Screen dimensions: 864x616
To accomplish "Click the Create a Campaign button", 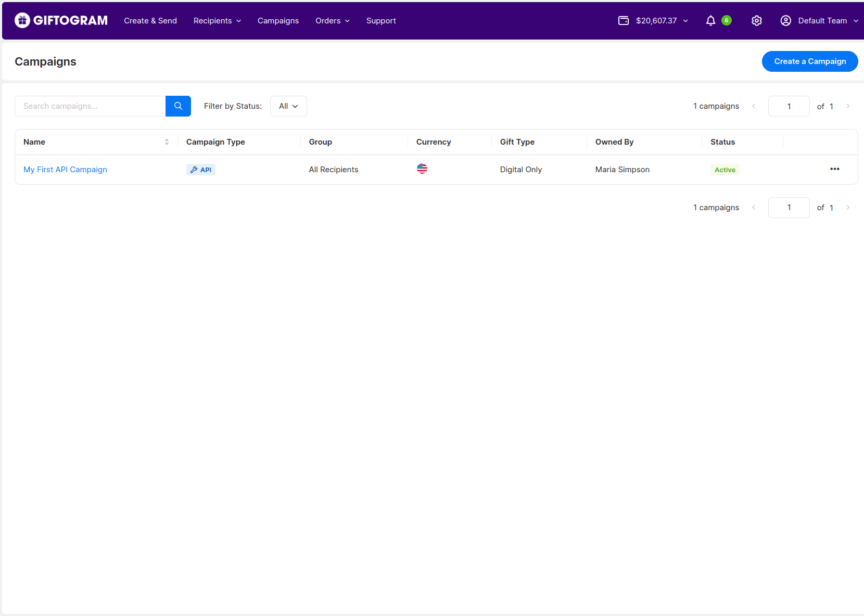I will (x=810, y=61).
